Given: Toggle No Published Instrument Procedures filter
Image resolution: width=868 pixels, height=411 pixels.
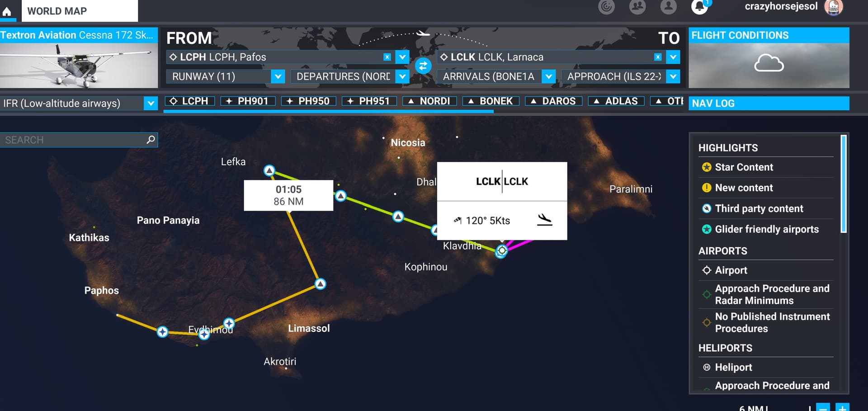Looking at the screenshot, I should [x=766, y=322].
